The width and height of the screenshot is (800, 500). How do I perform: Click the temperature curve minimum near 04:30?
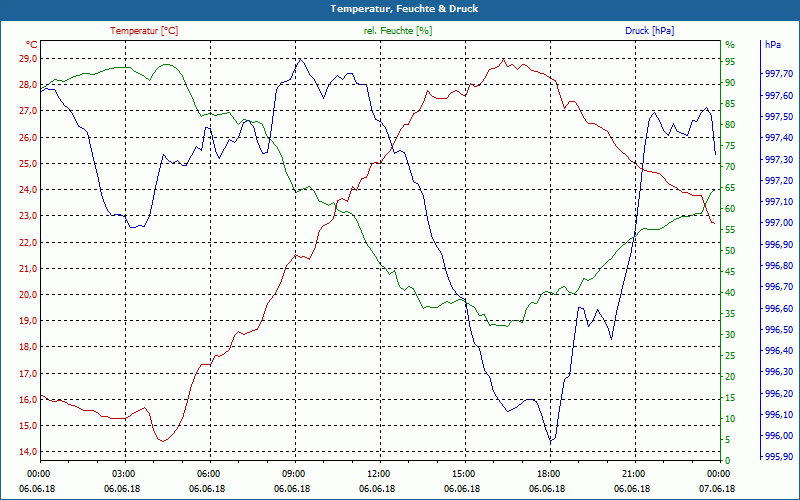pos(163,441)
